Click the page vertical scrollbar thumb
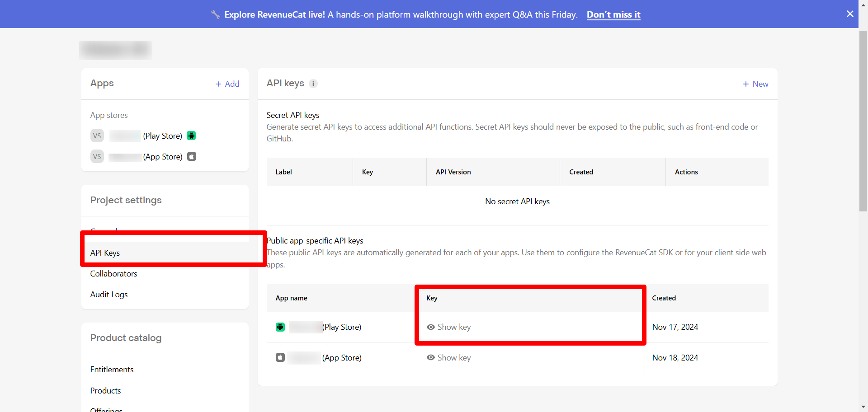 pyautogui.click(x=863, y=121)
